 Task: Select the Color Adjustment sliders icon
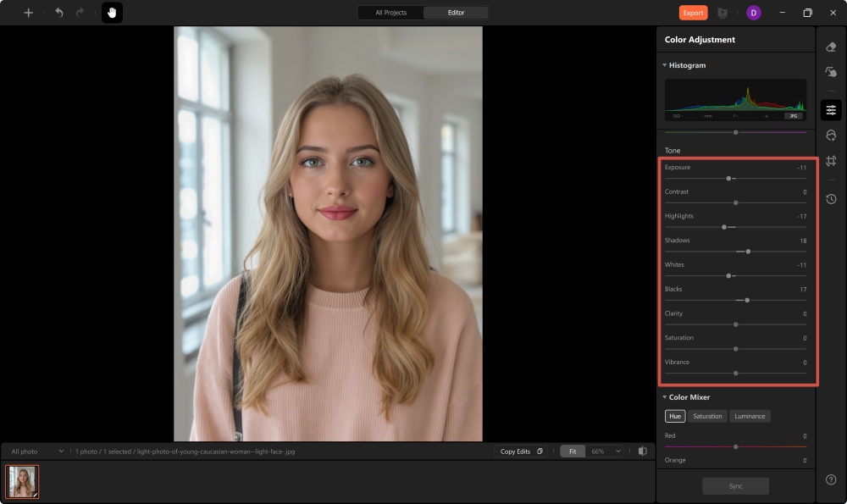[x=831, y=109]
